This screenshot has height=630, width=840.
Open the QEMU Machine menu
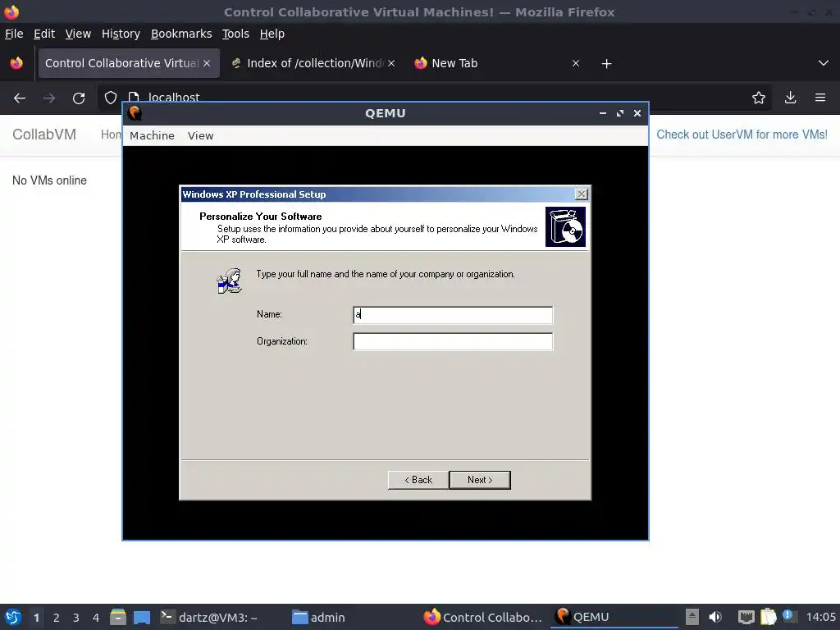pyautogui.click(x=152, y=135)
